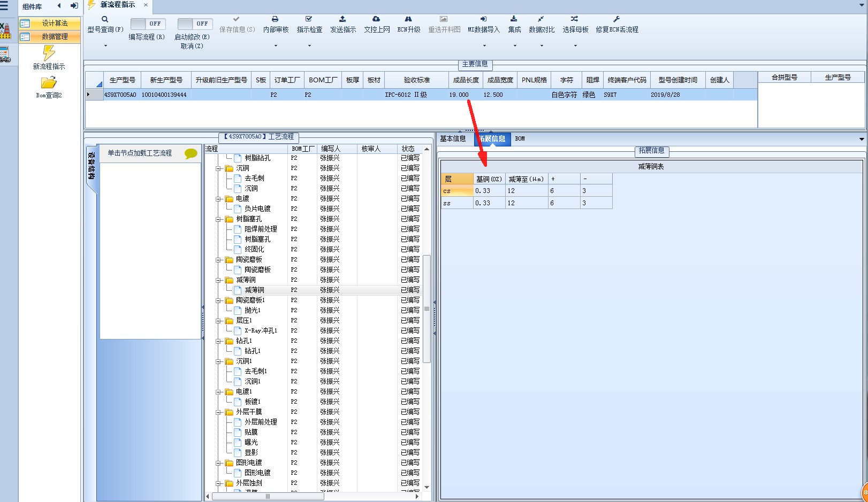Click the process tree horizontal scrollbar
Viewport: 868px width, 502px height.
pyautogui.click(x=268, y=497)
